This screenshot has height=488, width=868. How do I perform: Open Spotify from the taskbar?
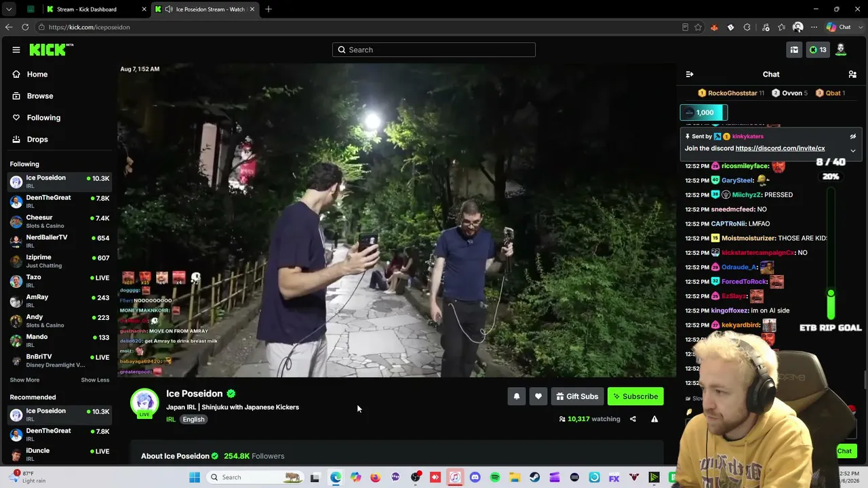(495, 477)
